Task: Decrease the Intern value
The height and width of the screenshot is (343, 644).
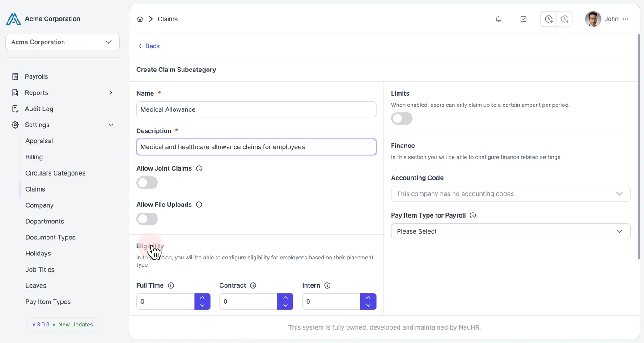Action: click(368, 305)
